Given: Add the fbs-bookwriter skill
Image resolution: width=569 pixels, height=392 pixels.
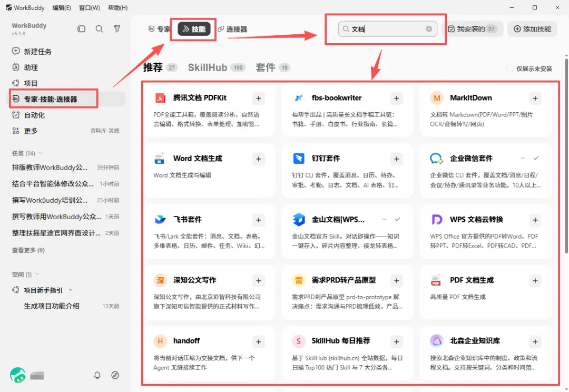Looking at the screenshot, I should tap(397, 98).
